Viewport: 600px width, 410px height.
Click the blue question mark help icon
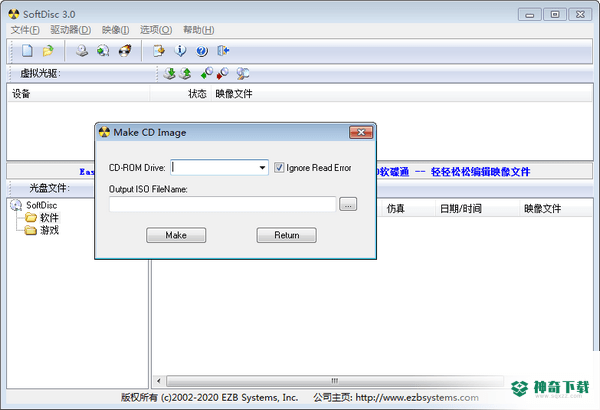point(202,51)
